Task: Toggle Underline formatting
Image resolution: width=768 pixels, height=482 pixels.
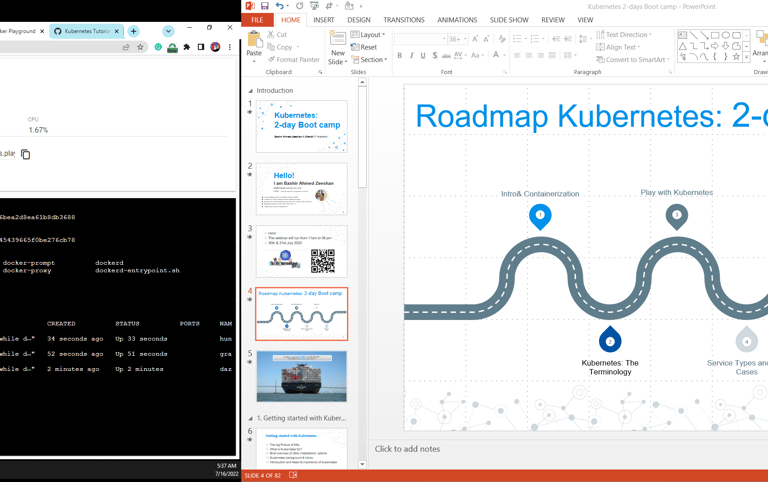Action: 423,55
